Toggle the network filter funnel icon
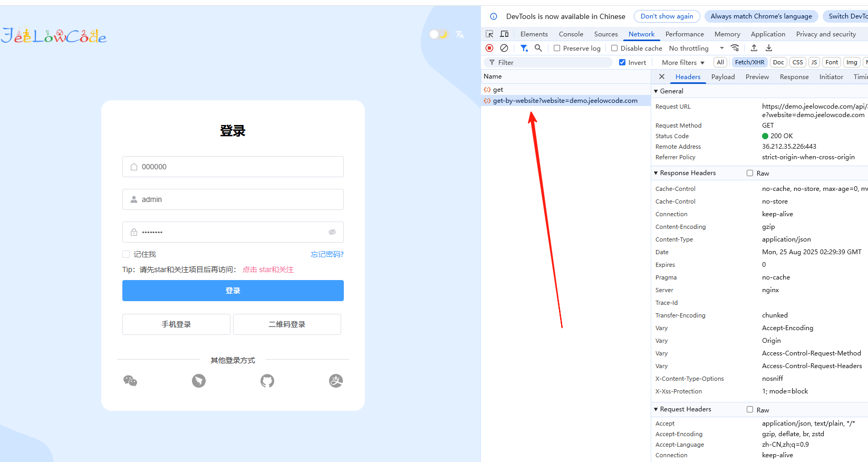Viewport: 868px width, 462px height. 524,48
